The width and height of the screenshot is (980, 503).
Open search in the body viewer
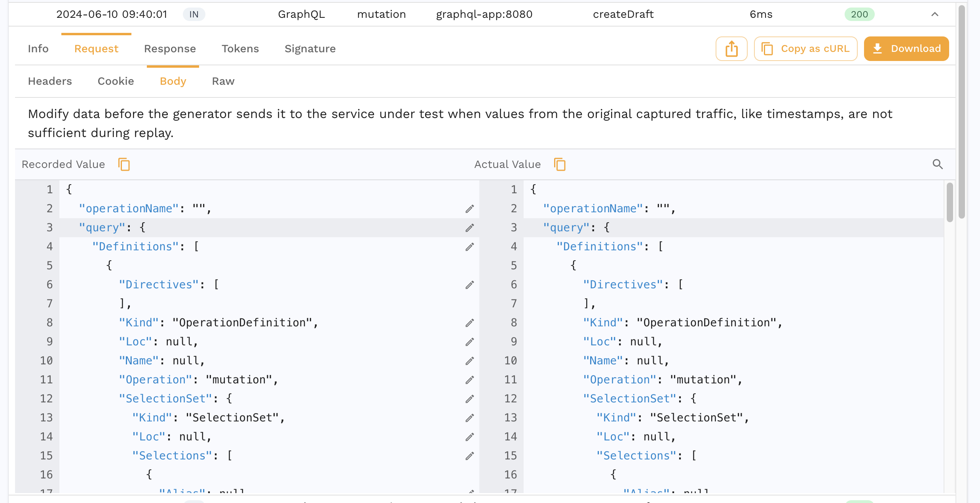click(x=937, y=164)
